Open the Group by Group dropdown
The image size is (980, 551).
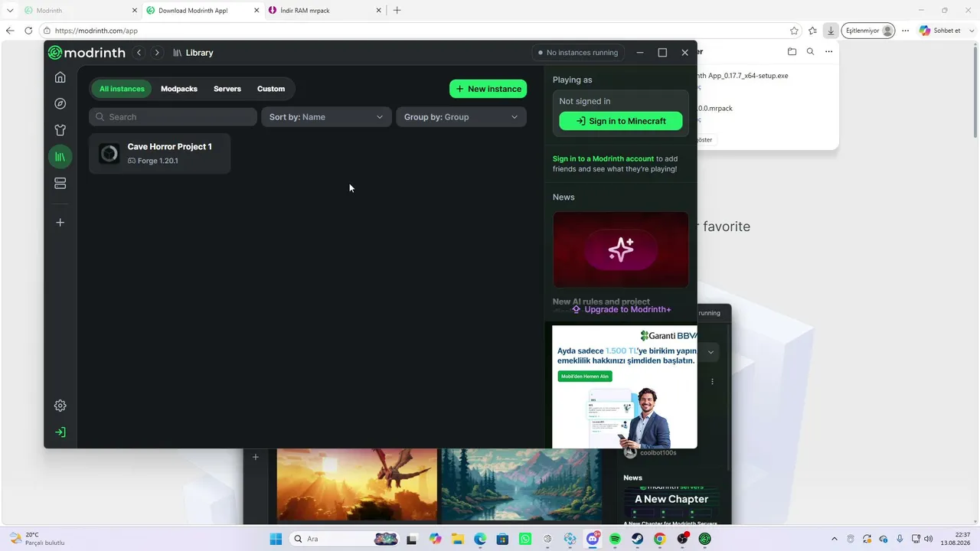(461, 117)
